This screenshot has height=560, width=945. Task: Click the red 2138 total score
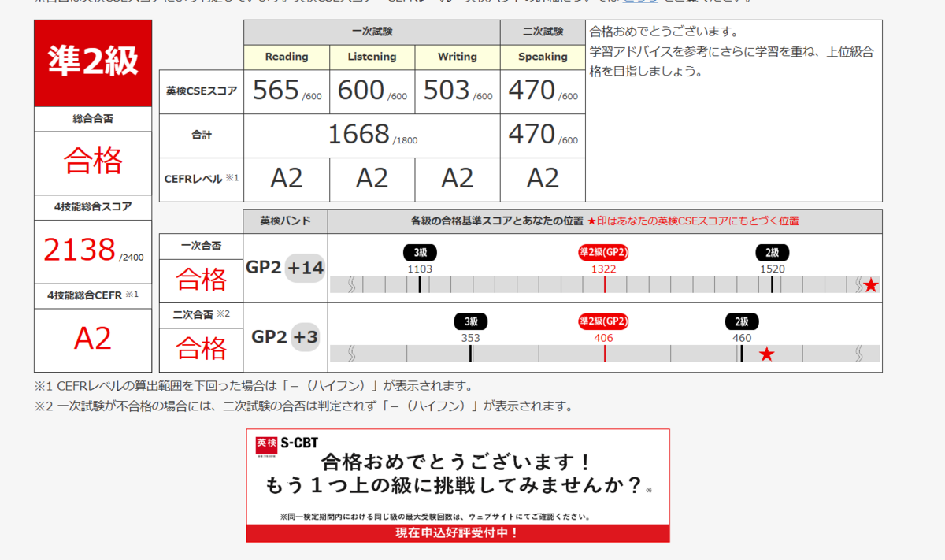[80, 250]
